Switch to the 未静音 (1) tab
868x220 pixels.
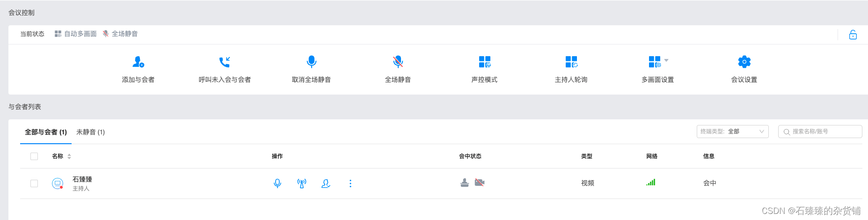point(90,132)
